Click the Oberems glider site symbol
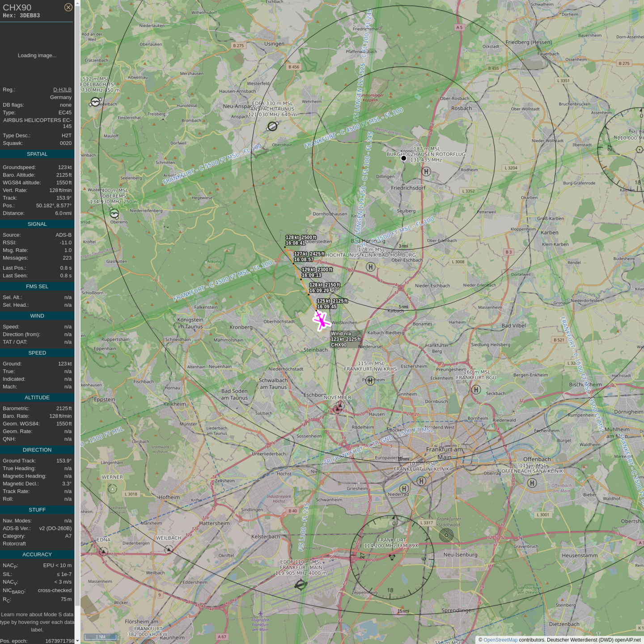The width and height of the screenshot is (644, 644). click(x=114, y=214)
